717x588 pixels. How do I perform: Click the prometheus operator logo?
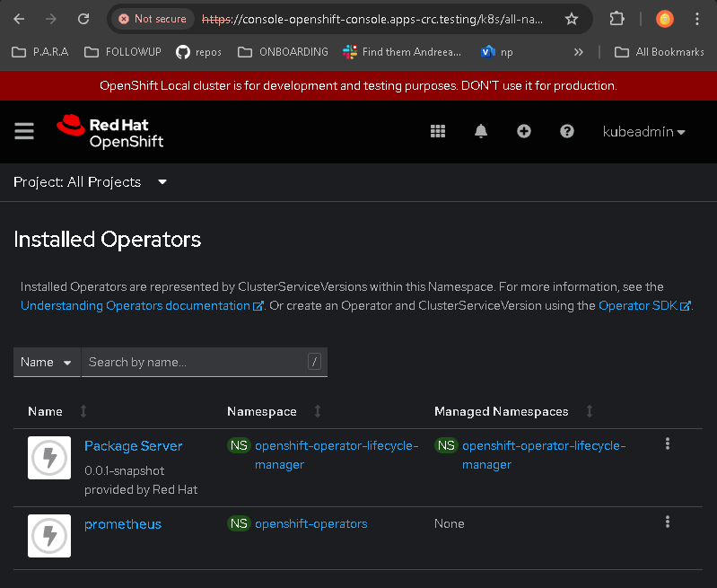49,536
